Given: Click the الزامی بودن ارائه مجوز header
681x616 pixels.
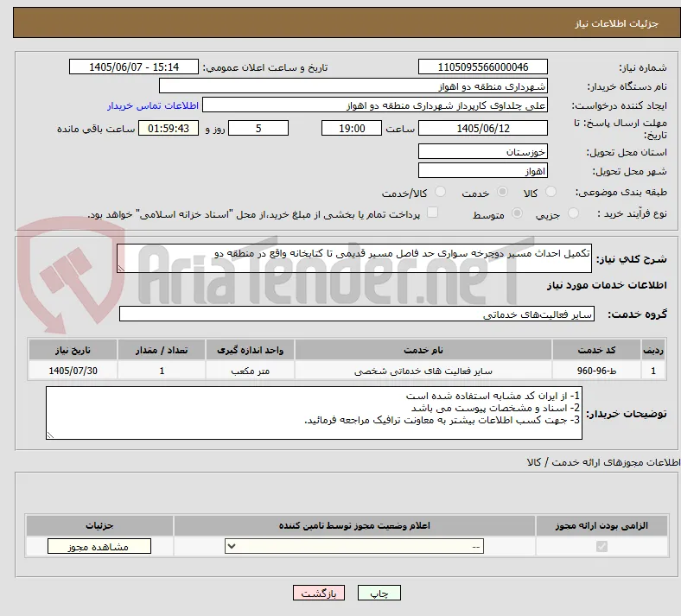Looking at the screenshot, I should pos(602,525).
